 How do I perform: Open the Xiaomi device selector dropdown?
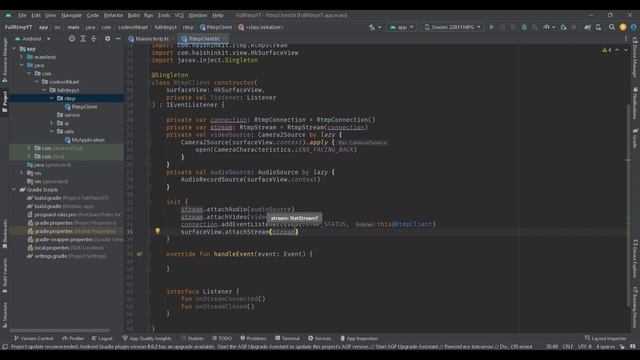tap(452, 27)
